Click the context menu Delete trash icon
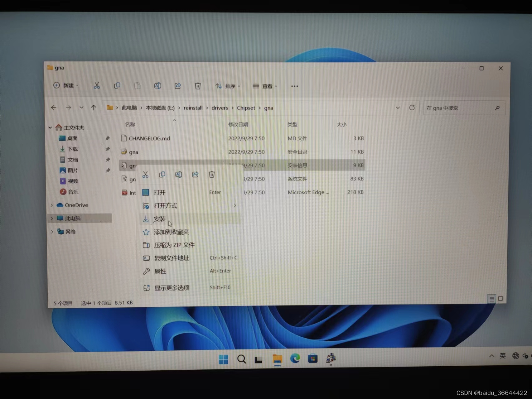532x399 pixels. click(x=211, y=175)
